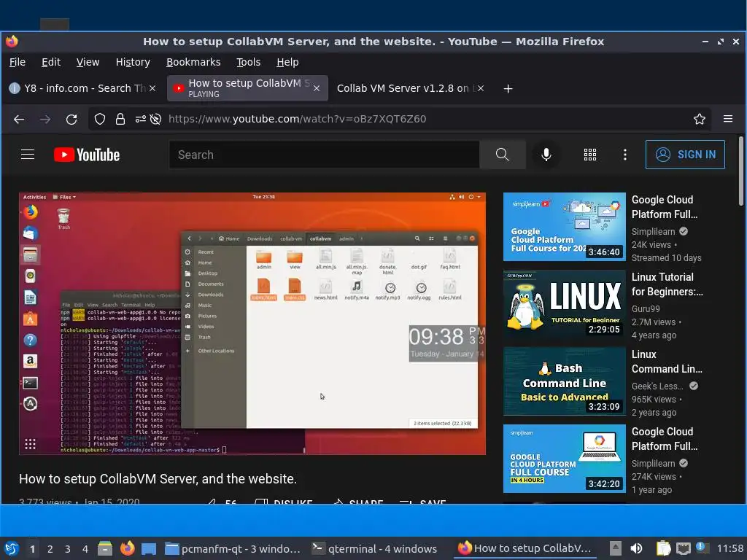Click the address bar URL
The height and width of the screenshot is (560, 747).
point(298,119)
